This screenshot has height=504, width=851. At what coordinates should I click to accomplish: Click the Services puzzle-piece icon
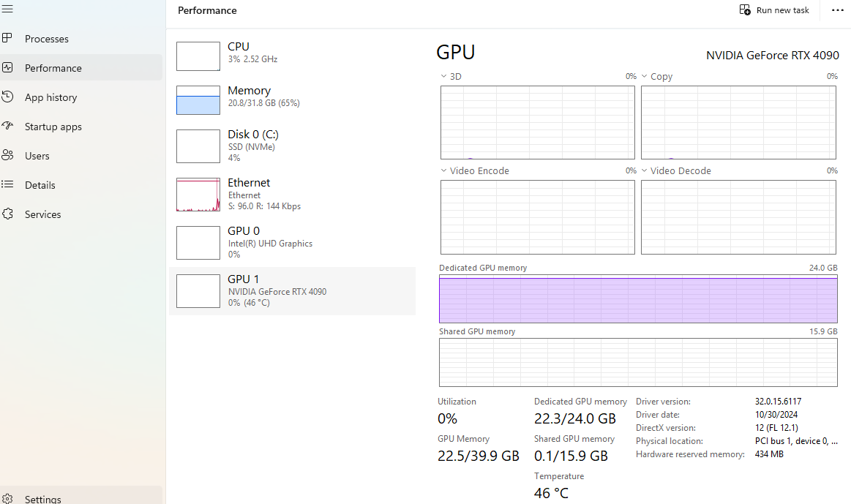pos(7,214)
